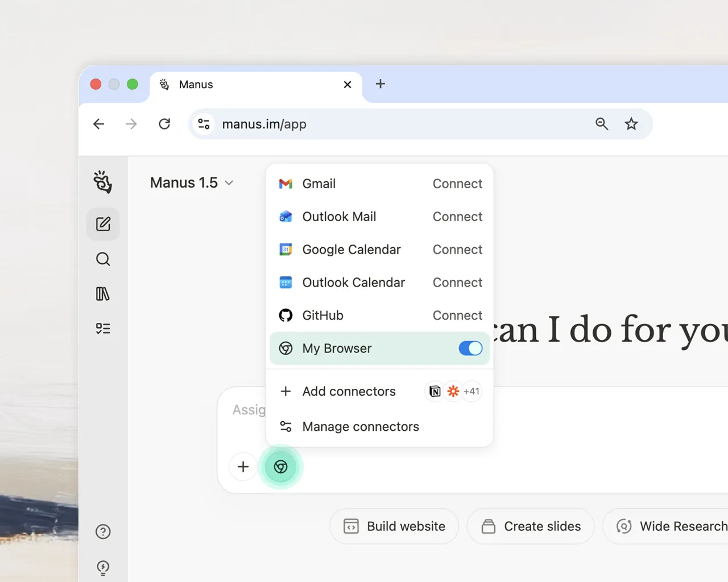Click the Zapier icon next to Add connectors
728x582 pixels.
click(453, 391)
